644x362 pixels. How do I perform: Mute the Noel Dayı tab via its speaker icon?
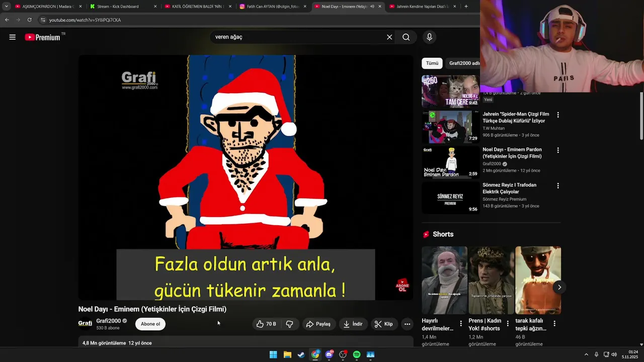click(x=372, y=7)
